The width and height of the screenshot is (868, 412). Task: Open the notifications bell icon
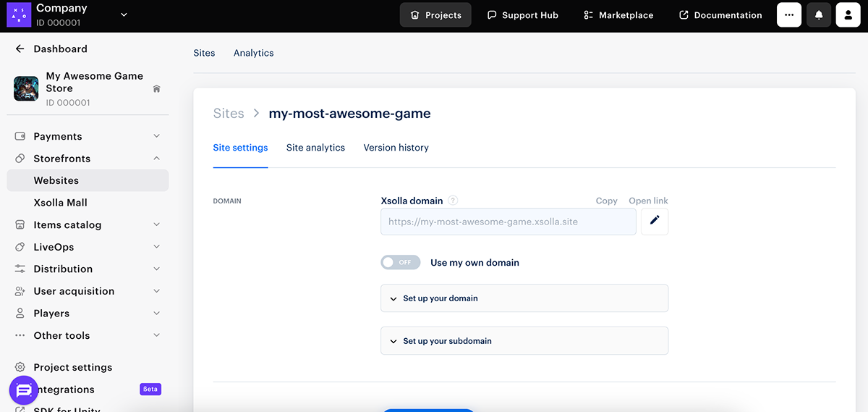tap(819, 15)
